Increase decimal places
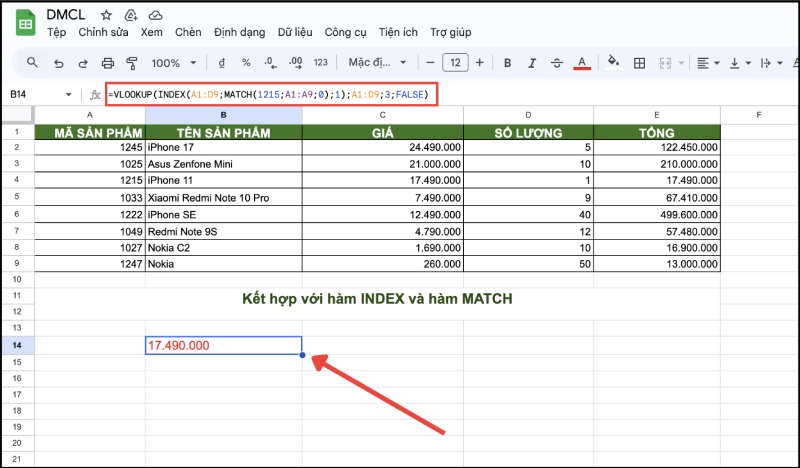This screenshot has width=800, height=468. (x=295, y=63)
